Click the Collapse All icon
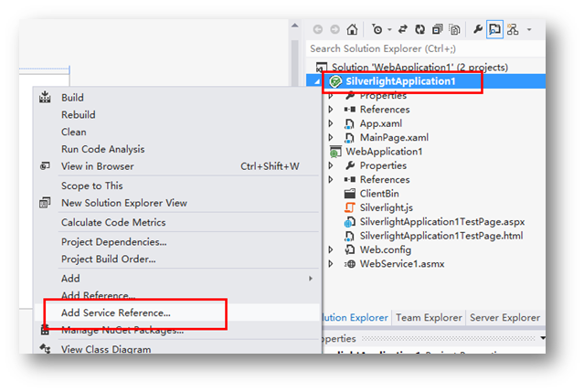Screen dimensions: 584x392 [x=437, y=29]
